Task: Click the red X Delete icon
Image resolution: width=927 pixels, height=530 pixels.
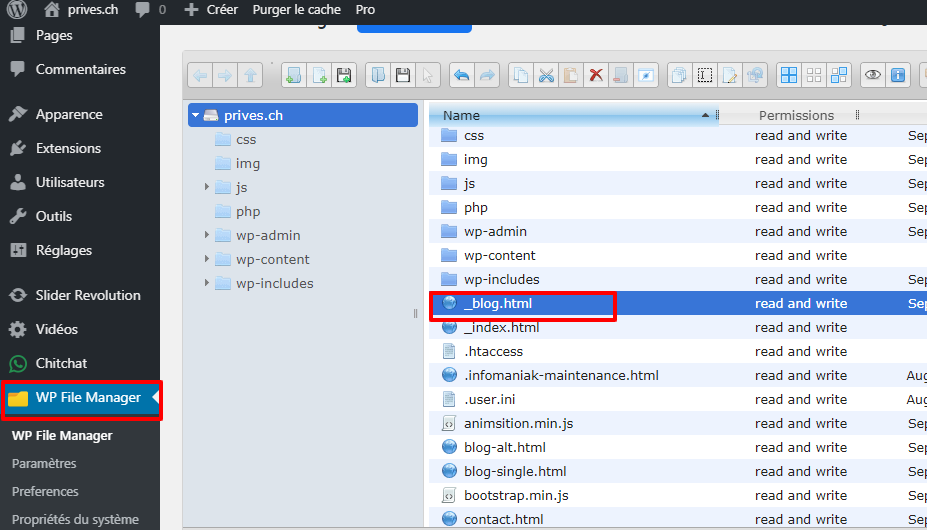Action: 596,75
